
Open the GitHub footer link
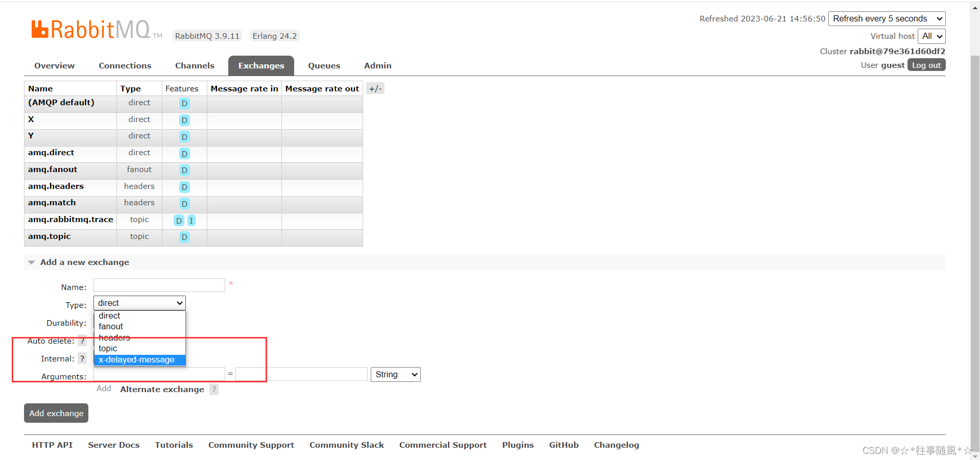coord(564,445)
